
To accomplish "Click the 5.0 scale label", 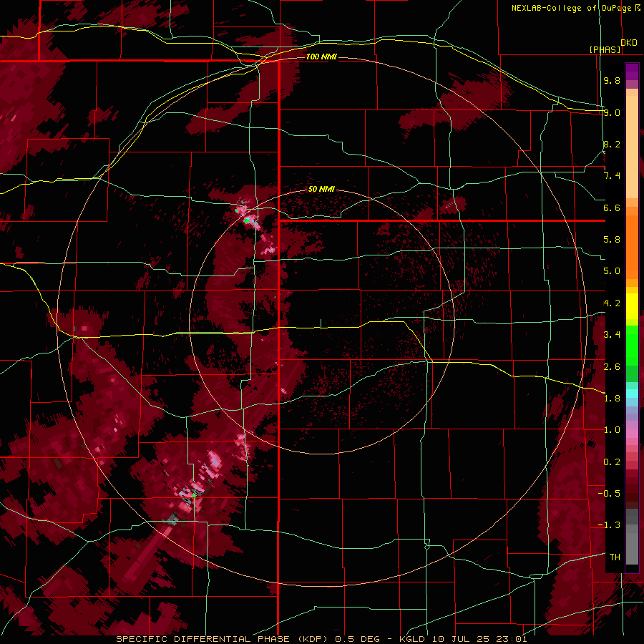I will pos(612,271).
